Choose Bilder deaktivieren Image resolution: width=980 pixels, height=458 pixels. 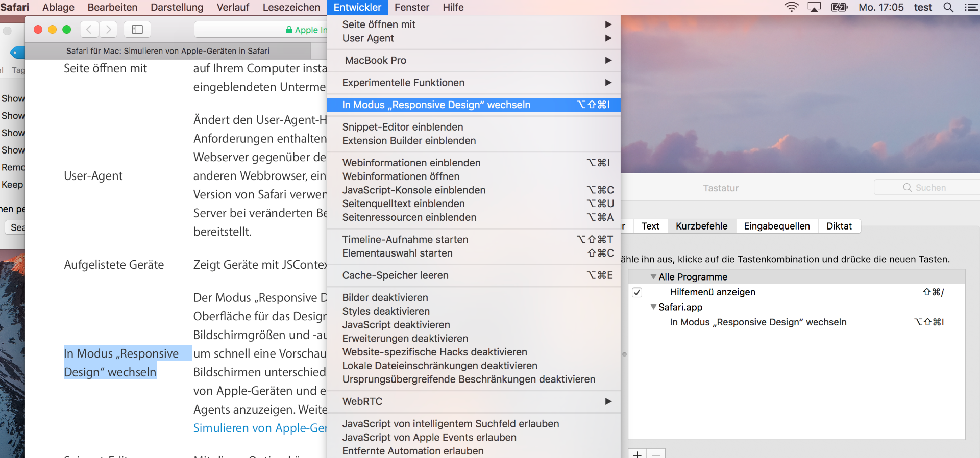coord(474,297)
